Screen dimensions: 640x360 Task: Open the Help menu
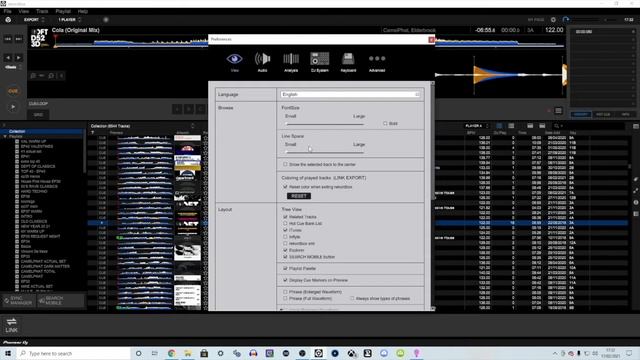coord(83,11)
